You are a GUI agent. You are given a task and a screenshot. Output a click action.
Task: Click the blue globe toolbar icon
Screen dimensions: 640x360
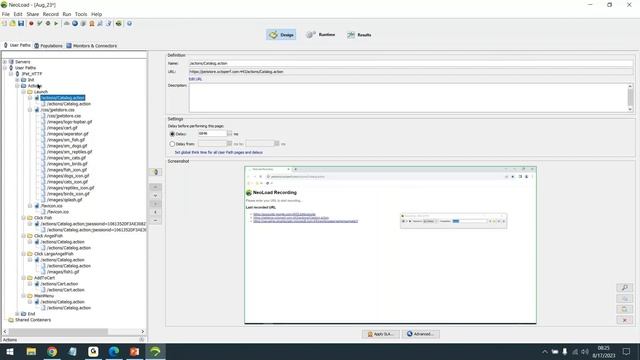[75, 24]
